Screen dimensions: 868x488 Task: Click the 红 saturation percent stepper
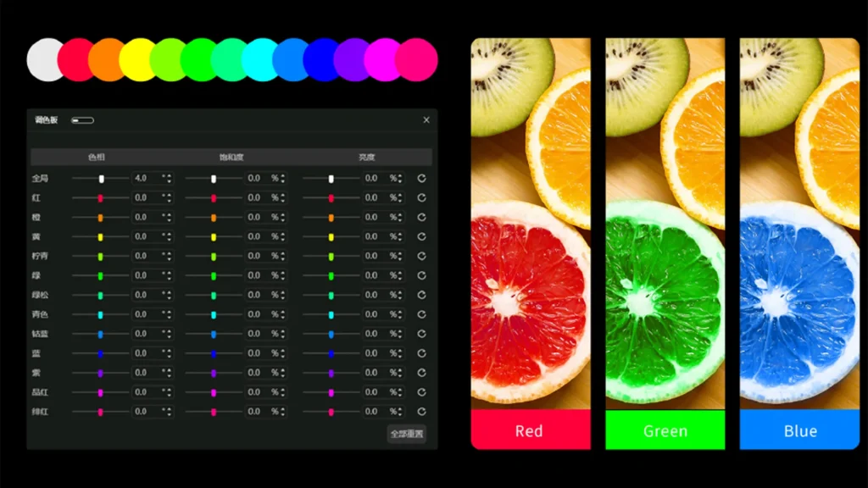click(282, 198)
